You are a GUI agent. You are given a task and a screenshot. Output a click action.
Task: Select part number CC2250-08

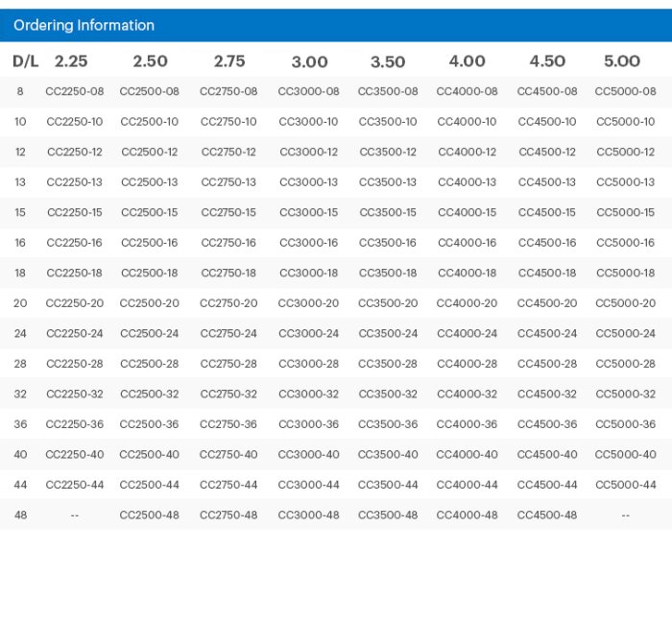click(x=75, y=92)
